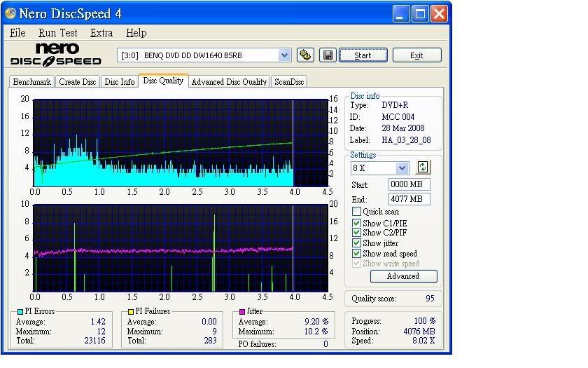Click the Progress 100 % value
Screen dimensions: 588x368
pyautogui.click(x=424, y=321)
